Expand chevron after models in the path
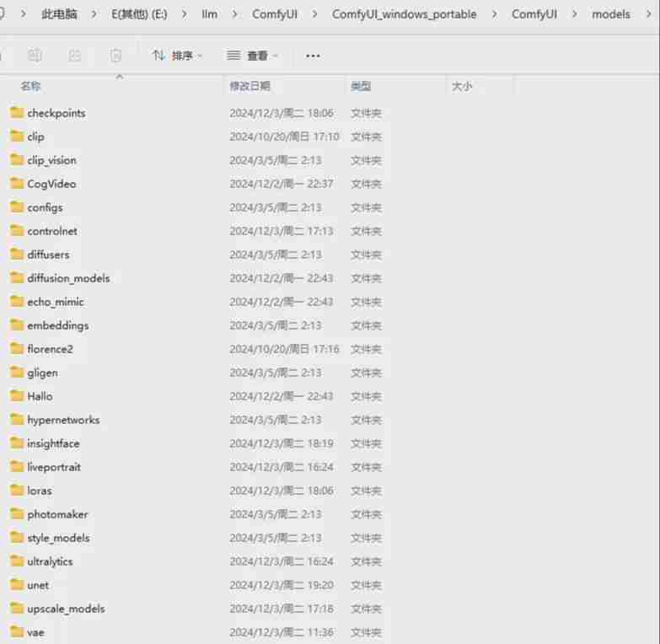This screenshot has width=660, height=644. (x=648, y=14)
